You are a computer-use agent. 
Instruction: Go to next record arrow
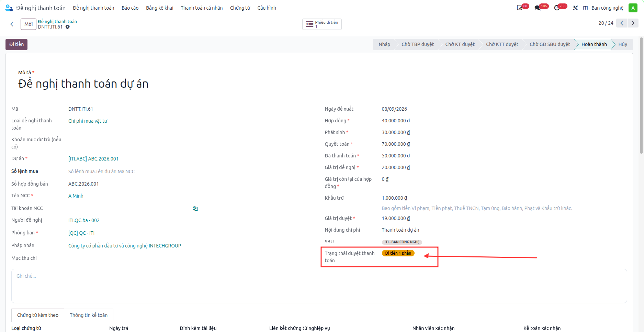pyautogui.click(x=633, y=23)
